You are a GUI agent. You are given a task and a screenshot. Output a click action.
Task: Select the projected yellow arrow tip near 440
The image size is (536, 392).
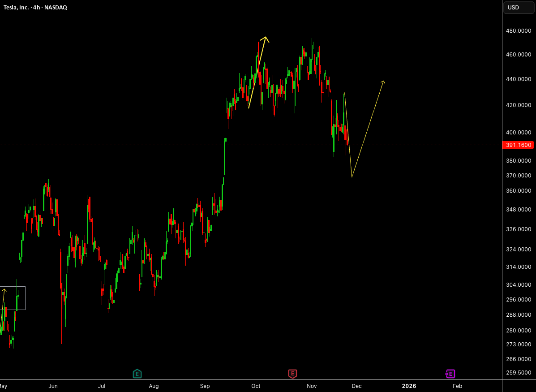coord(383,82)
